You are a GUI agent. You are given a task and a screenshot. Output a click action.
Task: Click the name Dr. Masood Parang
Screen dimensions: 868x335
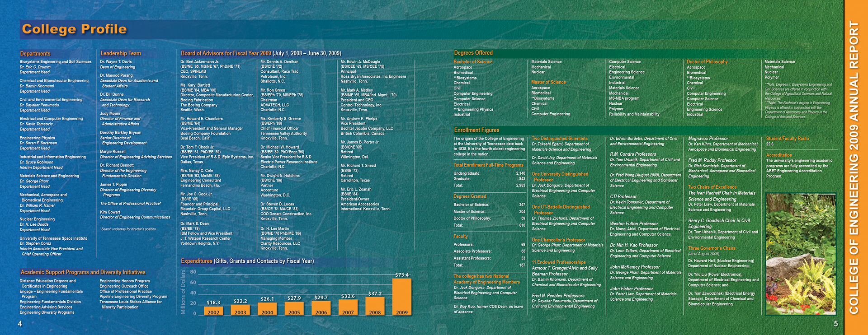click(116, 75)
